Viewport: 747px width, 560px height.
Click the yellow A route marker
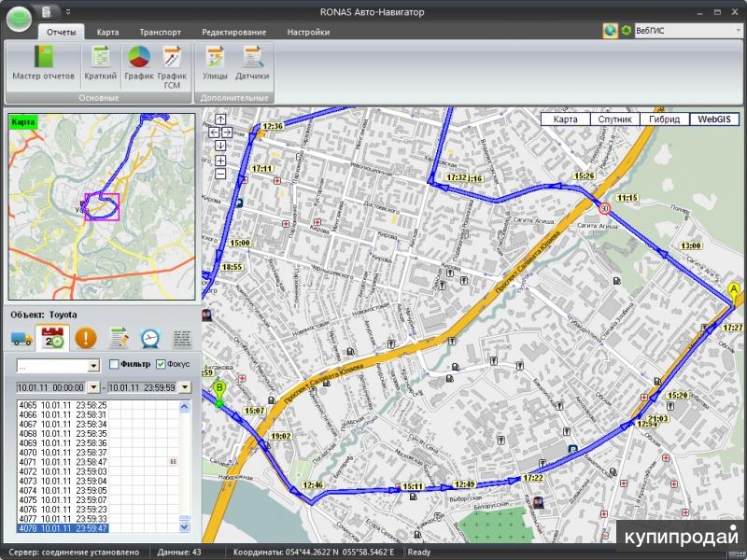tap(734, 291)
